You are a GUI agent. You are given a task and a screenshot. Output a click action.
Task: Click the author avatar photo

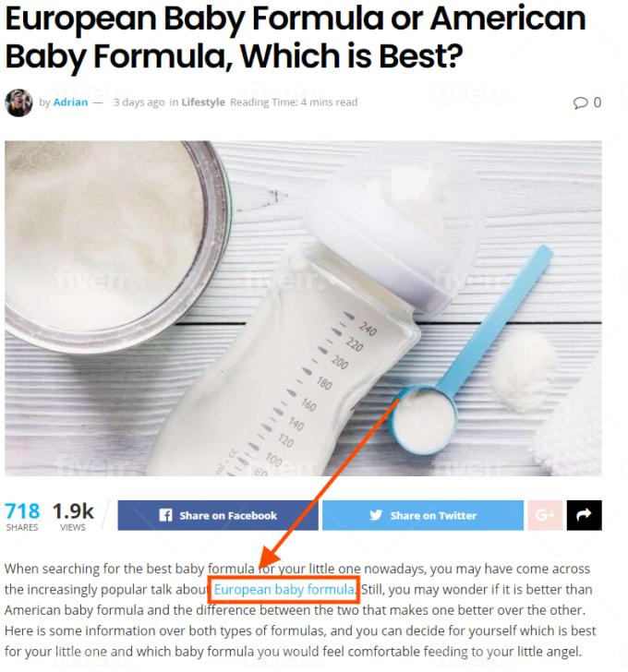point(18,102)
